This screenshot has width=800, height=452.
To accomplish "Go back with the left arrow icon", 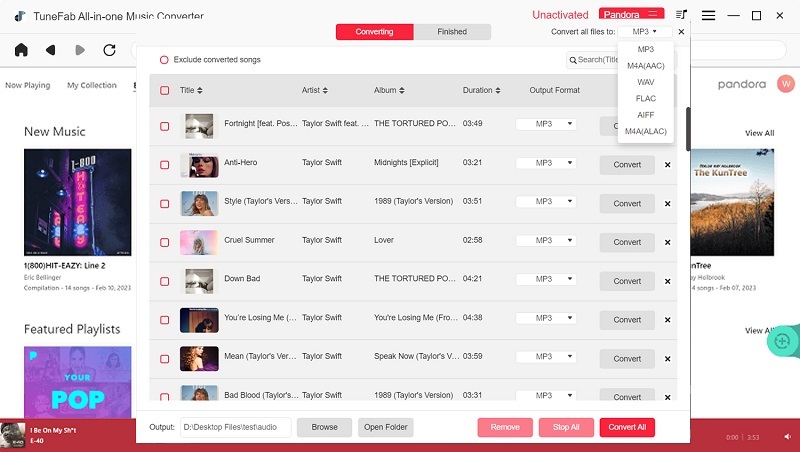I will (x=50, y=50).
